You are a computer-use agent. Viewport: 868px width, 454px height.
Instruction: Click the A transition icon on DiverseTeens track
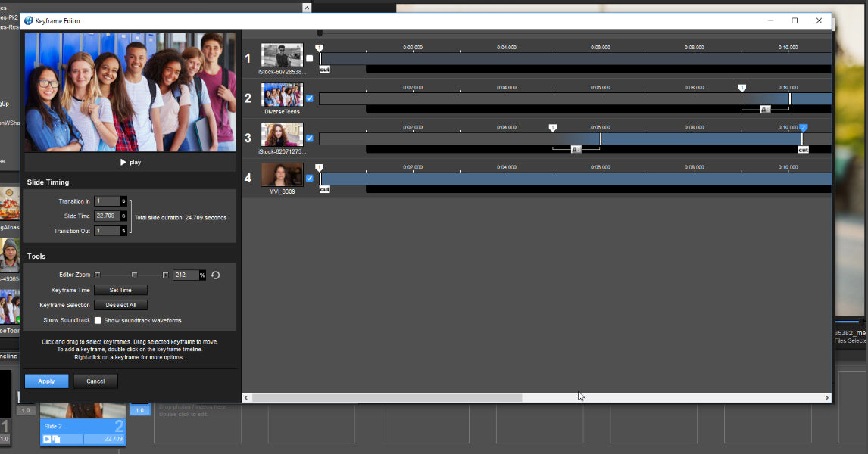(x=764, y=109)
